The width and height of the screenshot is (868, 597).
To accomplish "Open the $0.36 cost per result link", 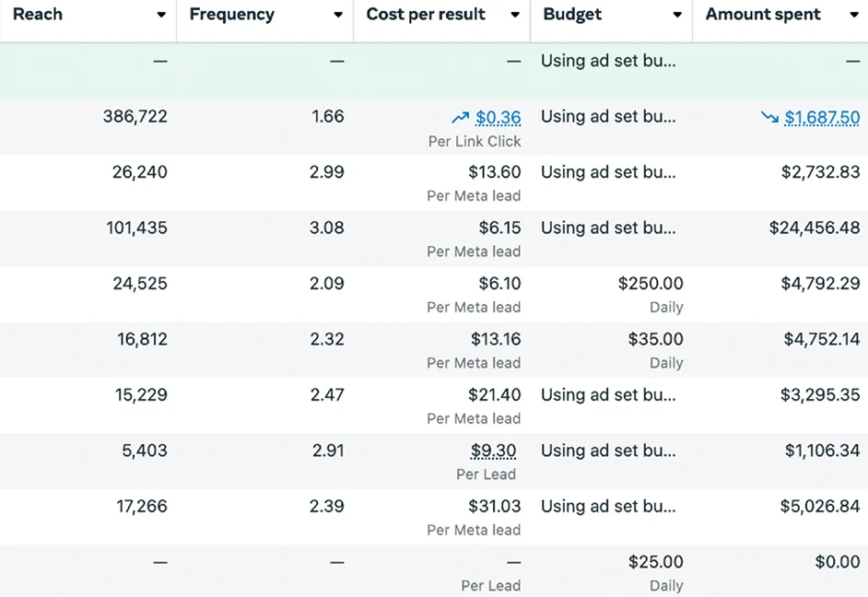I will 498,118.
